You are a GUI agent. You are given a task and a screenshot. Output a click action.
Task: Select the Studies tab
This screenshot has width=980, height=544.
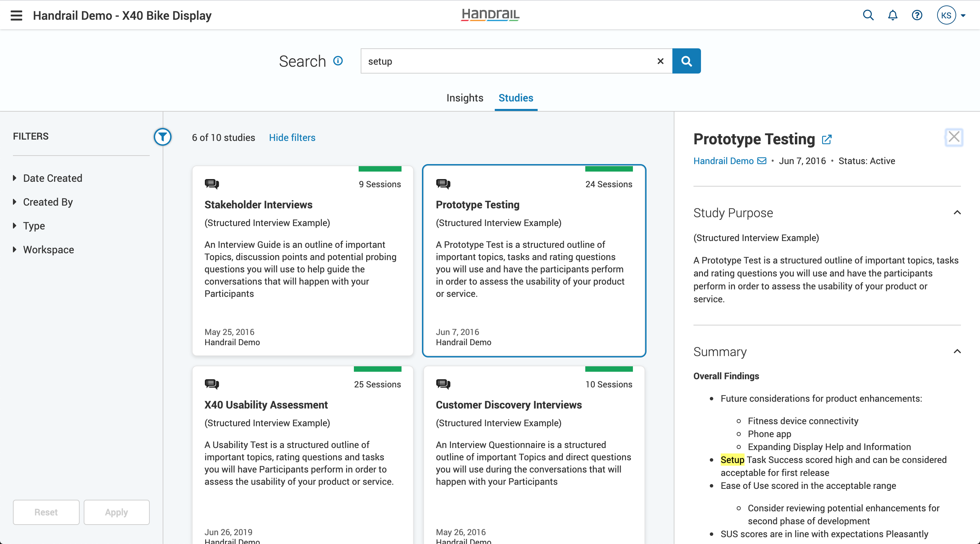click(516, 98)
